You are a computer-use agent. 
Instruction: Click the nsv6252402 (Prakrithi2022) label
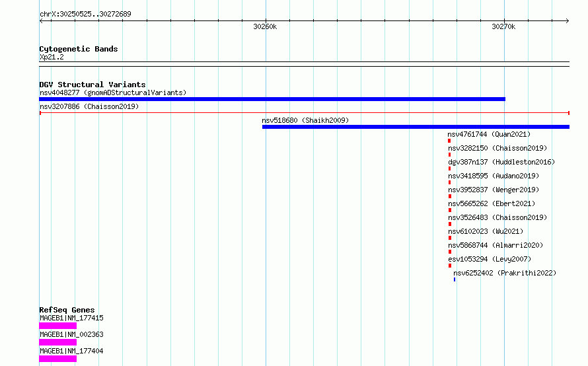tap(505, 273)
